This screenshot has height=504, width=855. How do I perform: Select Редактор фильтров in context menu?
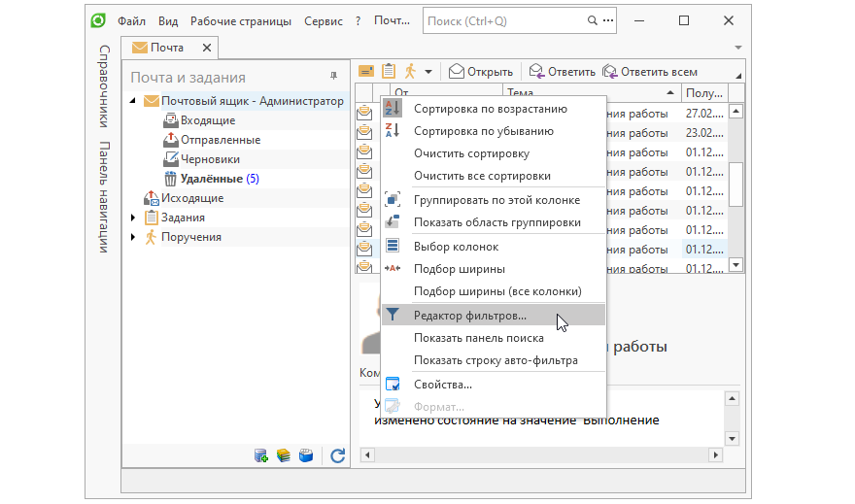[x=469, y=316]
